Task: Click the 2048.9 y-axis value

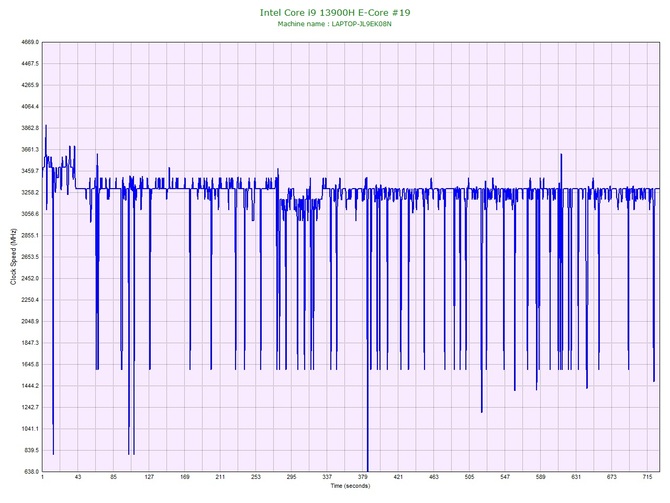Action: 29,321
